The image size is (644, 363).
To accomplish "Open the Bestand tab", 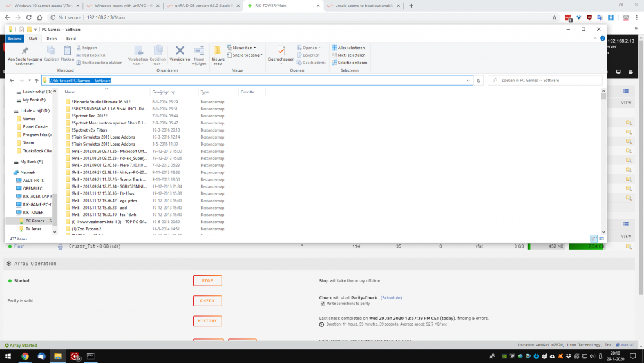I will [14, 39].
